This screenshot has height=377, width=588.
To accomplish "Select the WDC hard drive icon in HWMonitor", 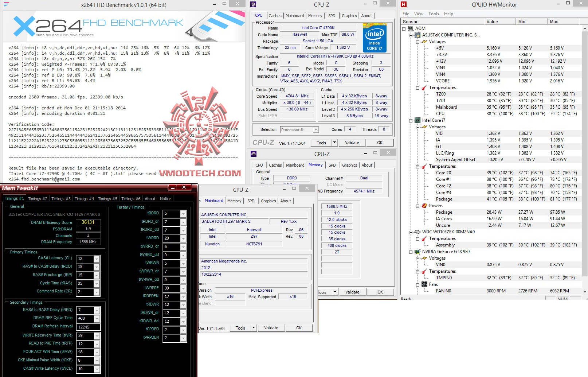I will tap(418, 232).
